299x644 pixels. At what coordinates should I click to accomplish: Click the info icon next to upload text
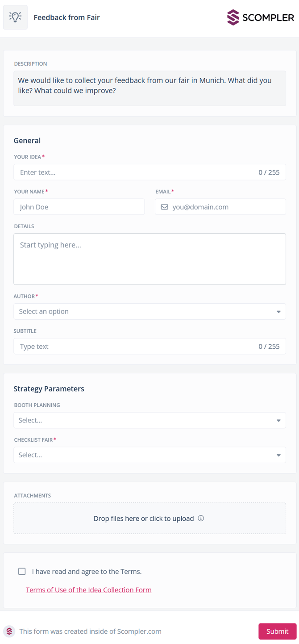click(201, 518)
